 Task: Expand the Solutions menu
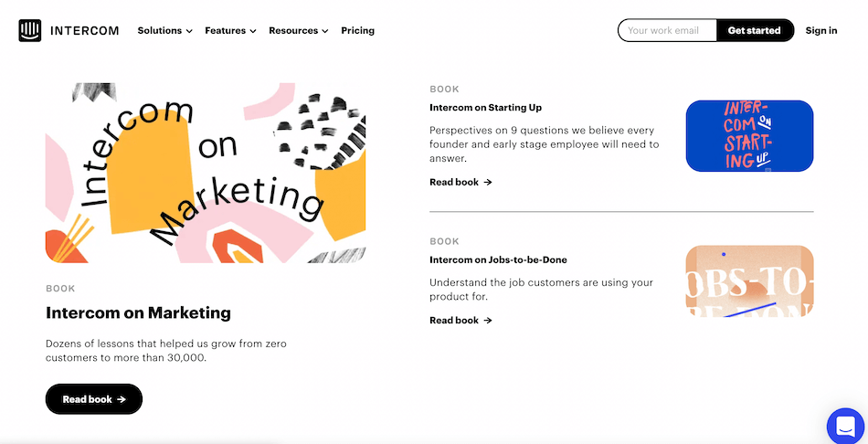coord(165,30)
